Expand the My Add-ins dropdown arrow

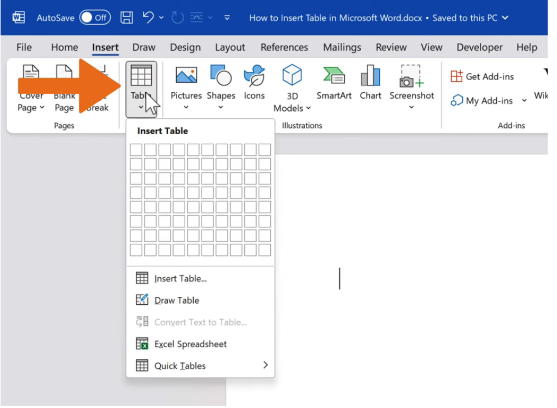coord(524,100)
